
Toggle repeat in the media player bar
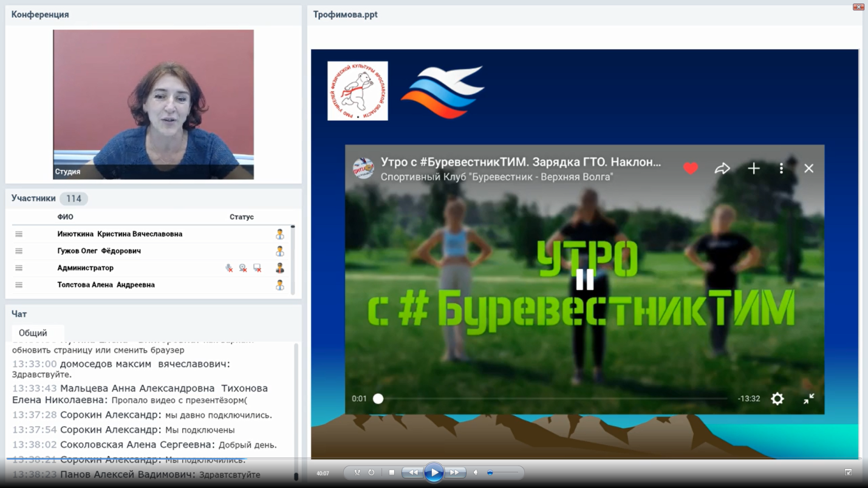pyautogui.click(x=371, y=472)
